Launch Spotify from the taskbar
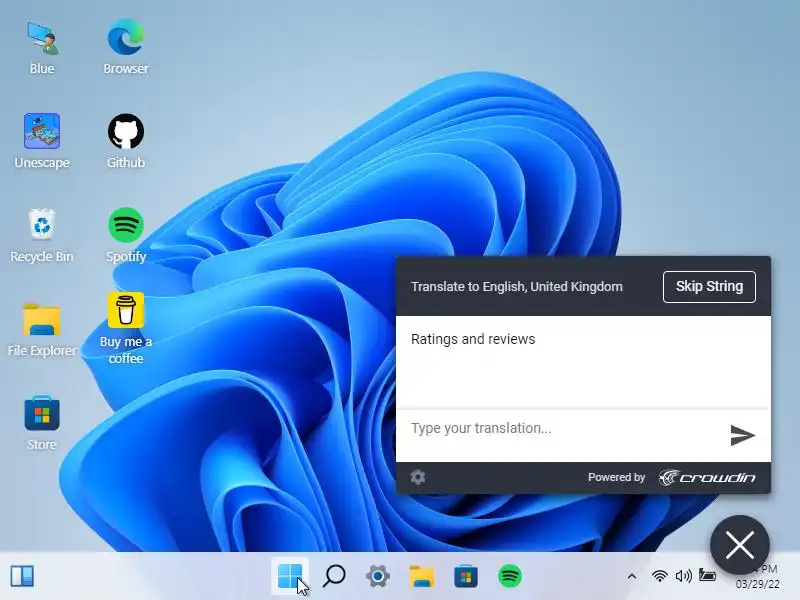 point(510,576)
